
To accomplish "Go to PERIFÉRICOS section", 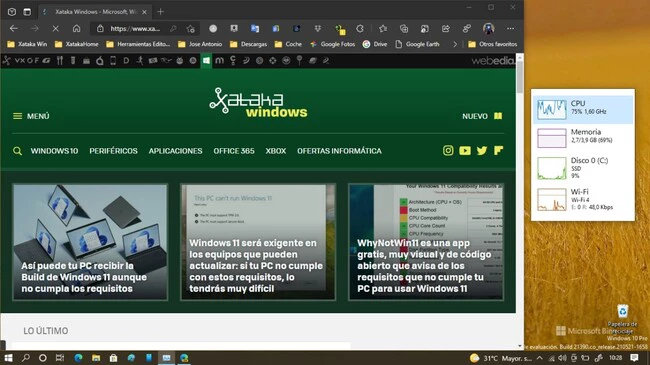I will pos(113,151).
